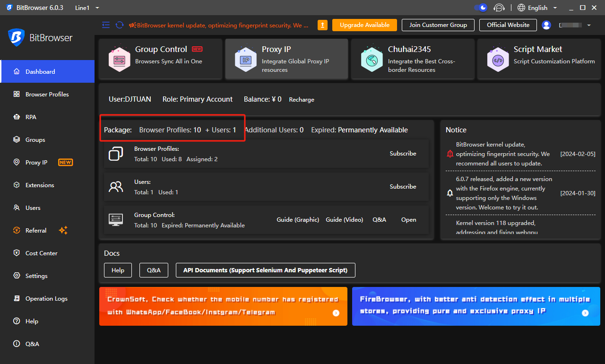Click the BitBrowser shield logo
Screen dimensions: 605x364
[x=16, y=37]
